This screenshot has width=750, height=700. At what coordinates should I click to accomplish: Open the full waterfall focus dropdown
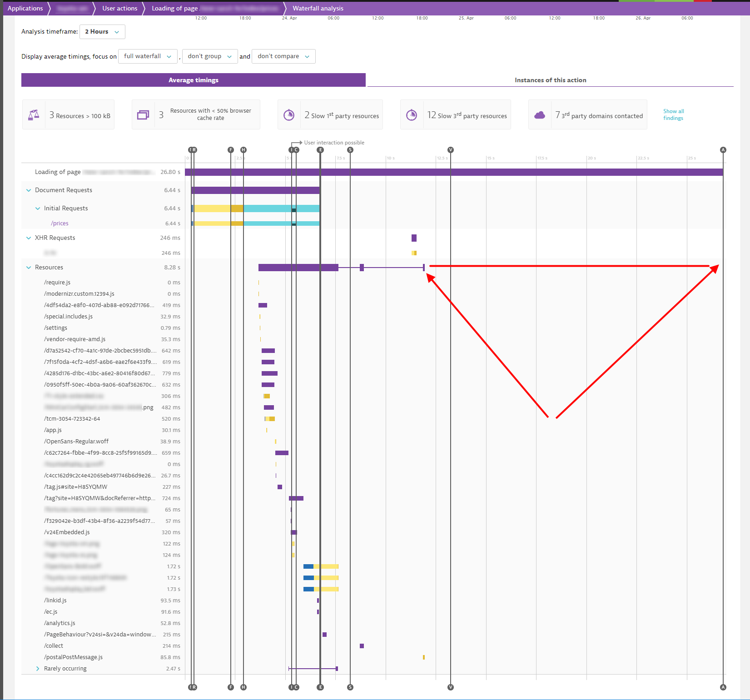148,56
